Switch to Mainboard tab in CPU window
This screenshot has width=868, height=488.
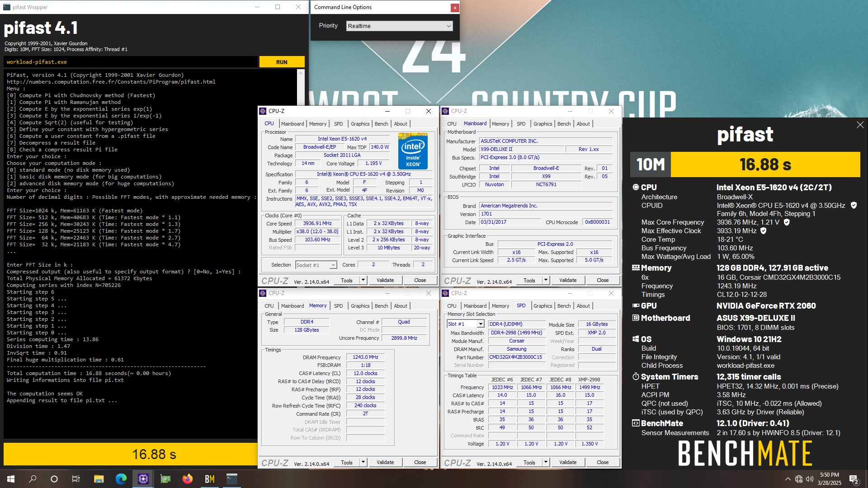point(292,124)
